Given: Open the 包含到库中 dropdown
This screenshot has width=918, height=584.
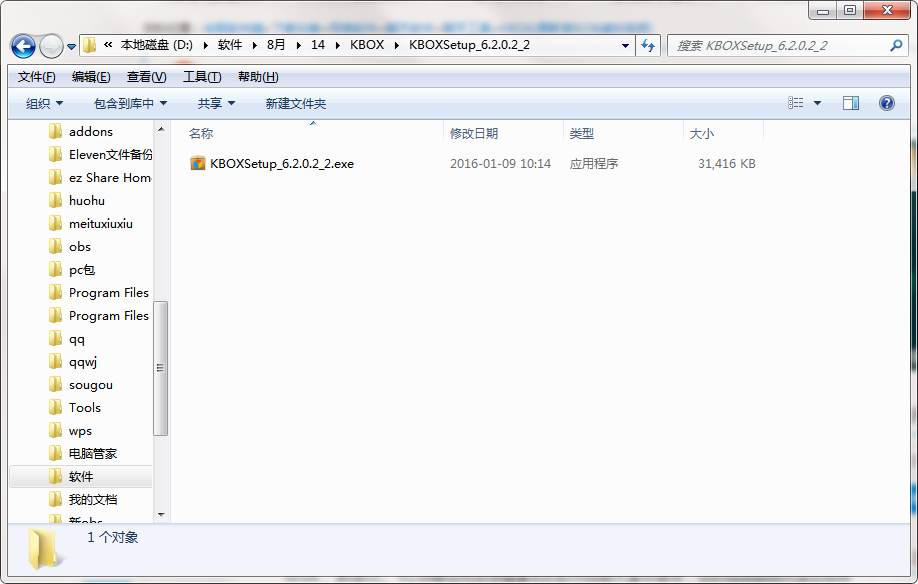Looking at the screenshot, I should [130, 104].
